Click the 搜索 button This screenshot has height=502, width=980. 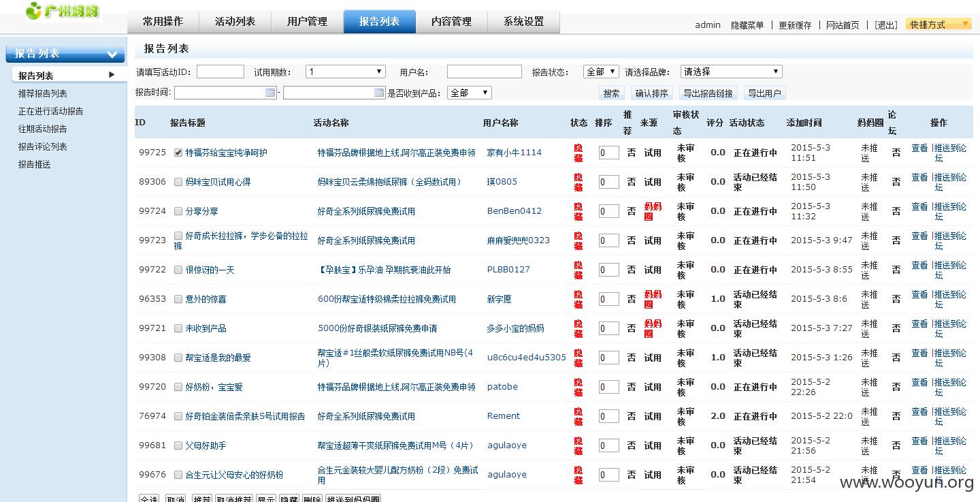coord(612,93)
